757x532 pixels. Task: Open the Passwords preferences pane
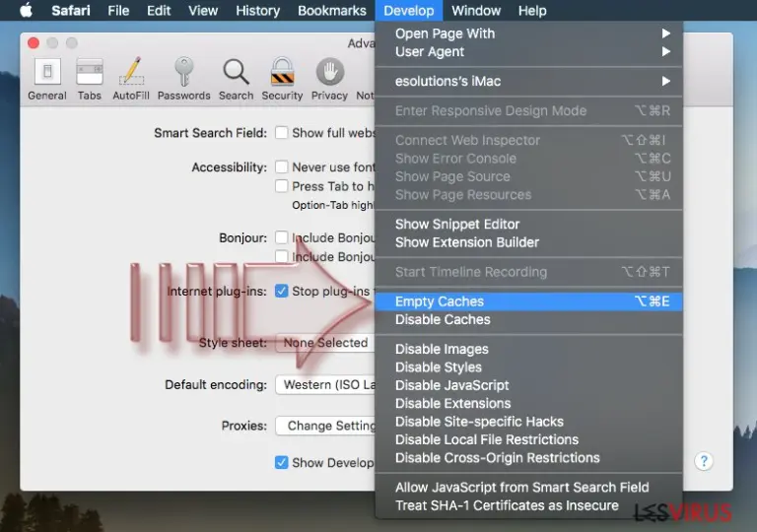pos(184,79)
